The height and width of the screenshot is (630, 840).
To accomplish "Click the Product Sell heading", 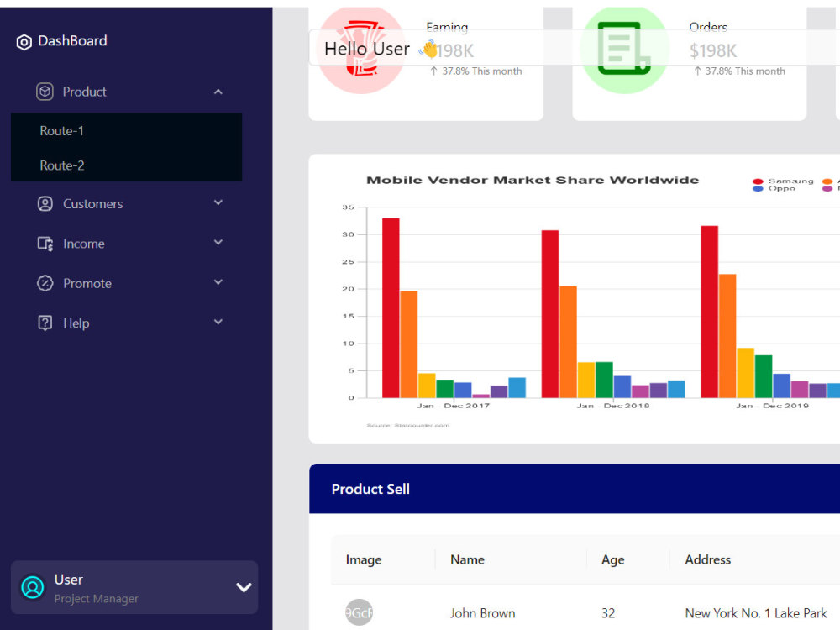I will click(370, 489).
